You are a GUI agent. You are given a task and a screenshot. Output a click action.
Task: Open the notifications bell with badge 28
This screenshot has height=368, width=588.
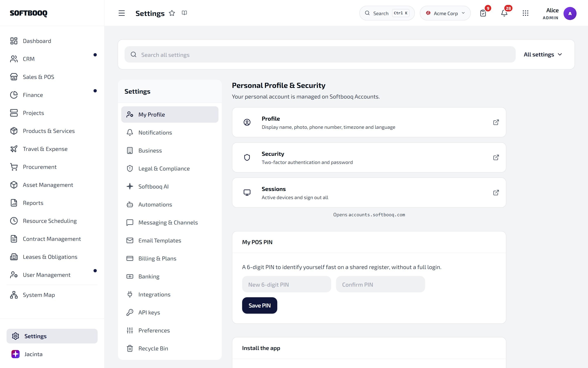(504, 13)
